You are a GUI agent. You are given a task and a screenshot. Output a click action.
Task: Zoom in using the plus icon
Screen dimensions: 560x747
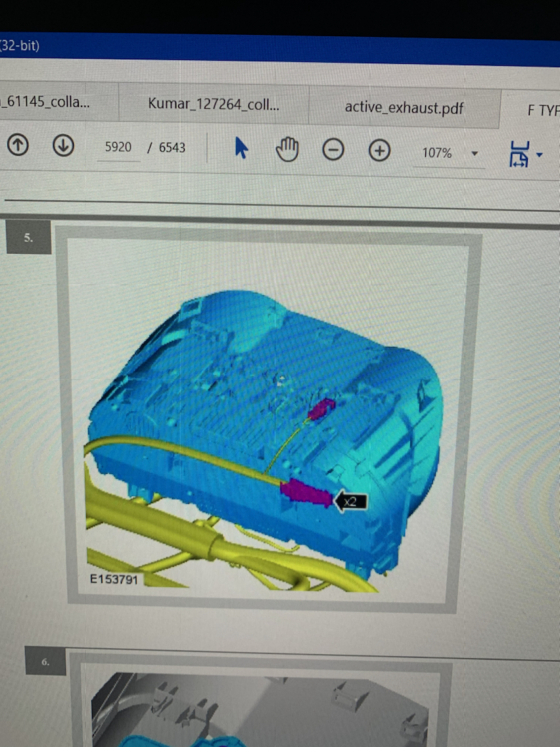pos(379,151)
